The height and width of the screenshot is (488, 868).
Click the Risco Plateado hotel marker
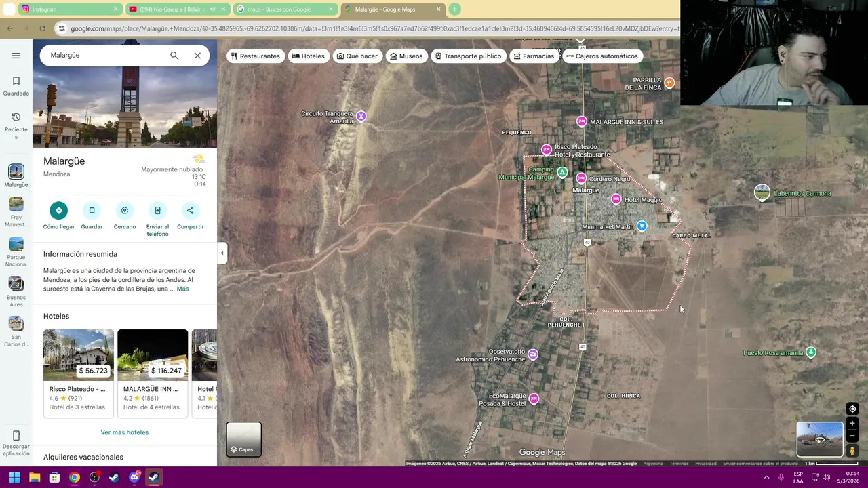(547, 149)
